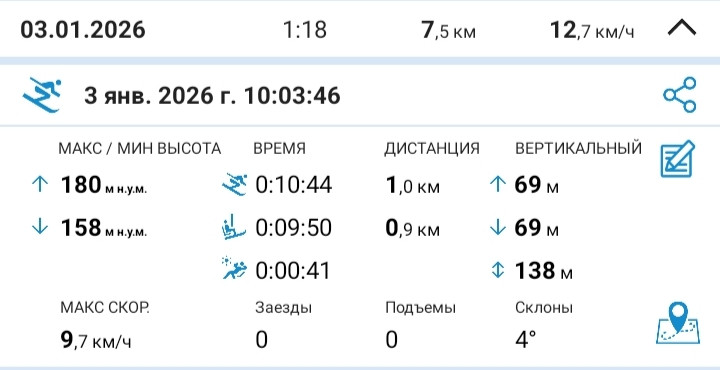Screen dimensions: 720x370
Task: Tap the Подъемы count value
Action: pos(392,340)
